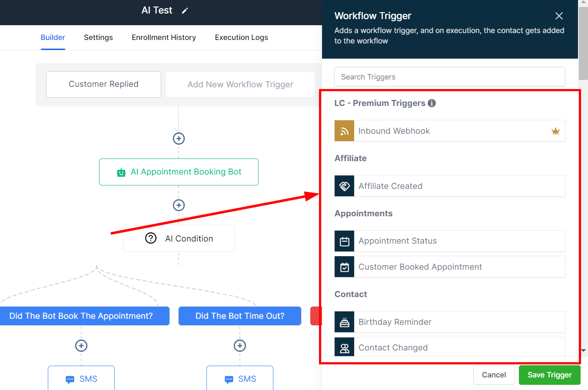Click the Affiliate Created handshake icon
This screenshot has height=390, width=588.
344,186
